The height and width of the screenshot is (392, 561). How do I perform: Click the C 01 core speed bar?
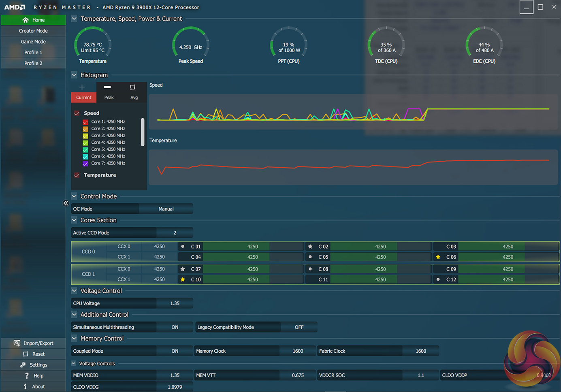coord(252,247)
